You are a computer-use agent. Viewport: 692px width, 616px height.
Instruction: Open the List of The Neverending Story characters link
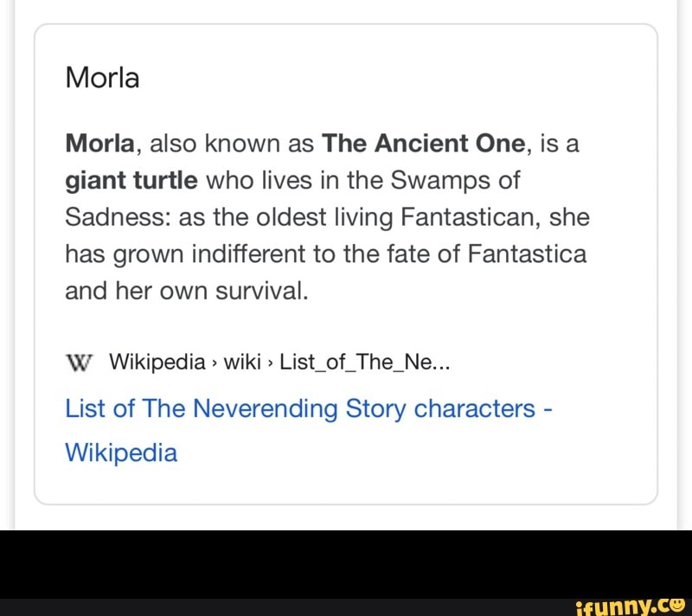pyautogui.click(x=308, y=407)
